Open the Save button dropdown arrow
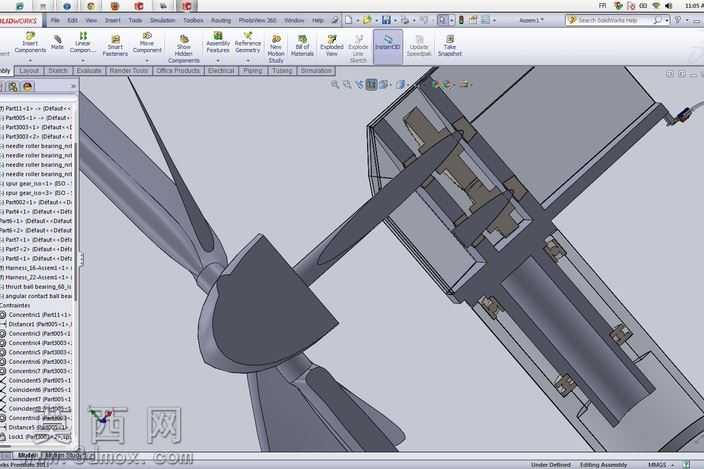704x469 pixels. 395,21
